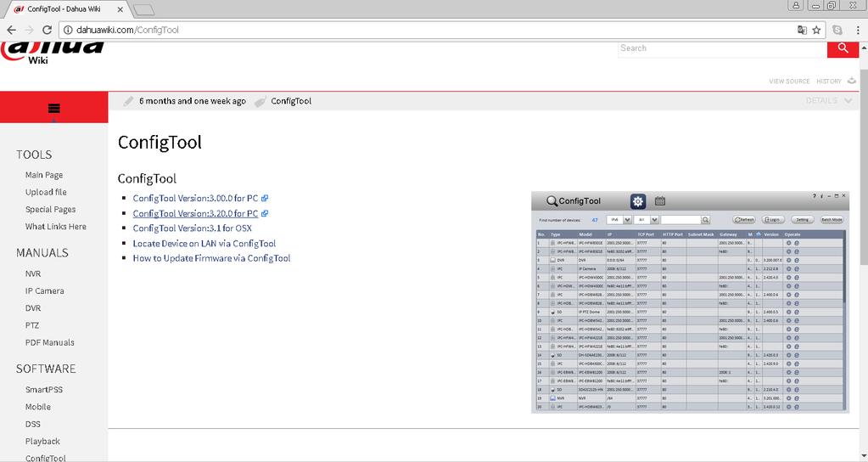Open the IP Camera manuals link
This screenshot has width=868, height=462.
(44, 290)
